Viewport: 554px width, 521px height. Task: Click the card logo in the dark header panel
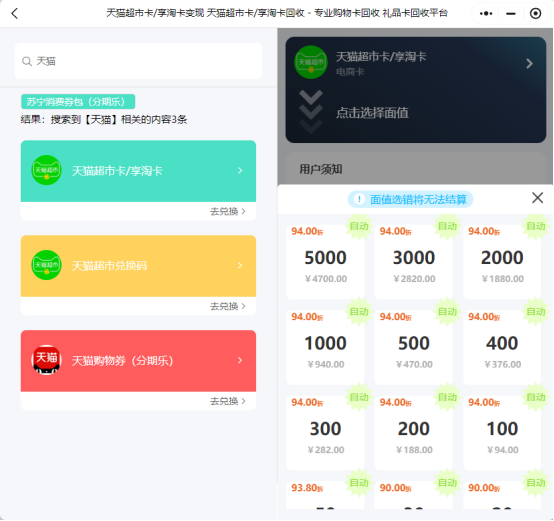(311, 62)
